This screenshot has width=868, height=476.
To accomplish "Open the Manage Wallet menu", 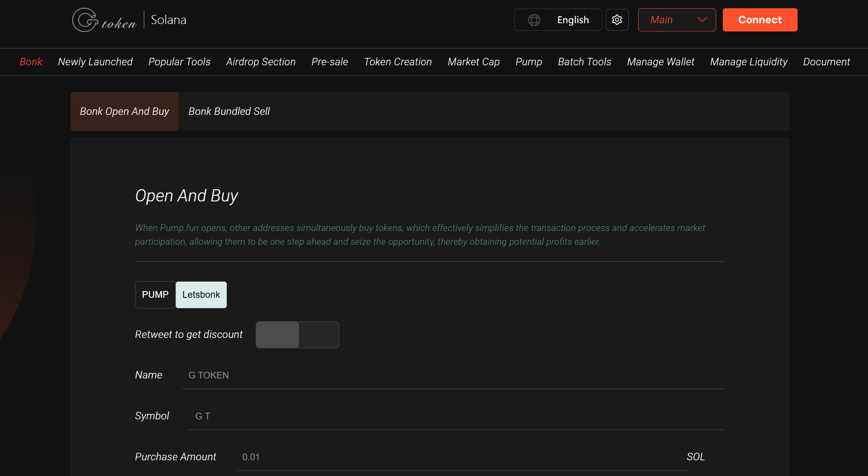I will point(661,62).
